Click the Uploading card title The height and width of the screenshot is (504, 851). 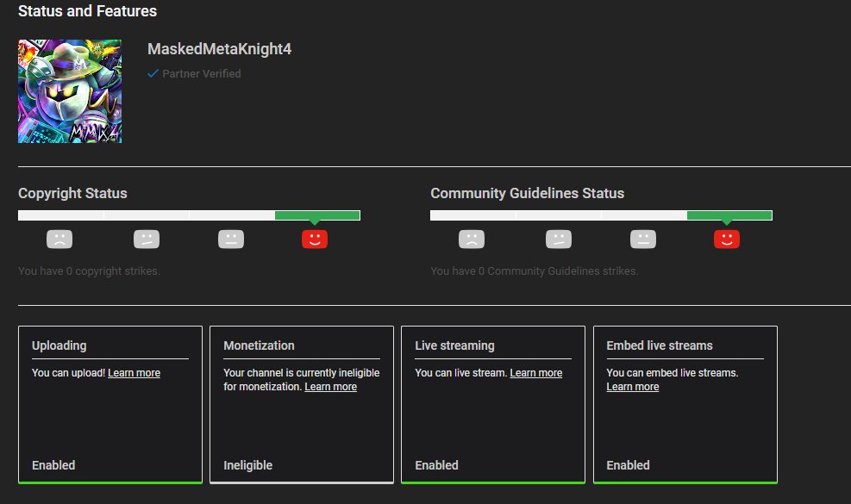(x=59, y=345)
